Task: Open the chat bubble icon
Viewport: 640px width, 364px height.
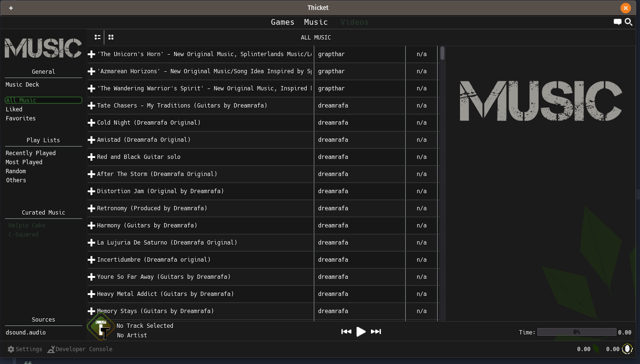Action: click(x=618, y=22)
